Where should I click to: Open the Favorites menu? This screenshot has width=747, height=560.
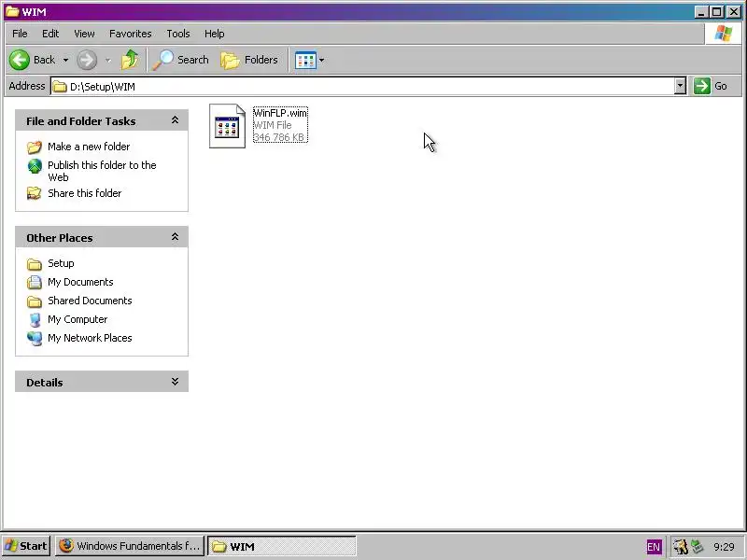(x=131, y=34)
